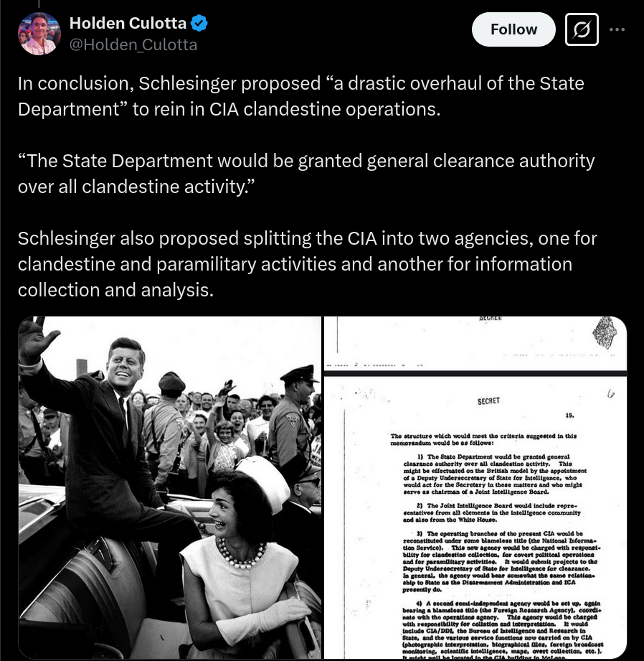The width and height of the screenshot is (644, 661).
Task: Open the Grok explain-post icon
Action: [582, 29]
